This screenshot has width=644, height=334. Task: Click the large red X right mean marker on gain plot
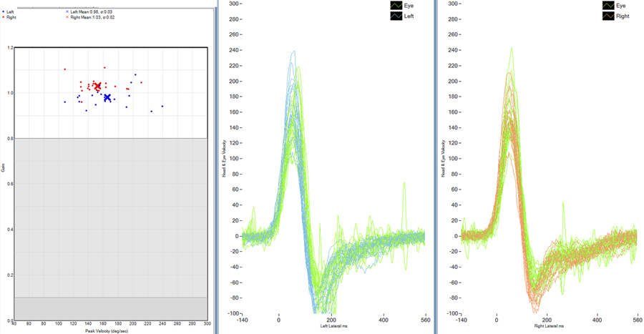[x=98, y=87]
